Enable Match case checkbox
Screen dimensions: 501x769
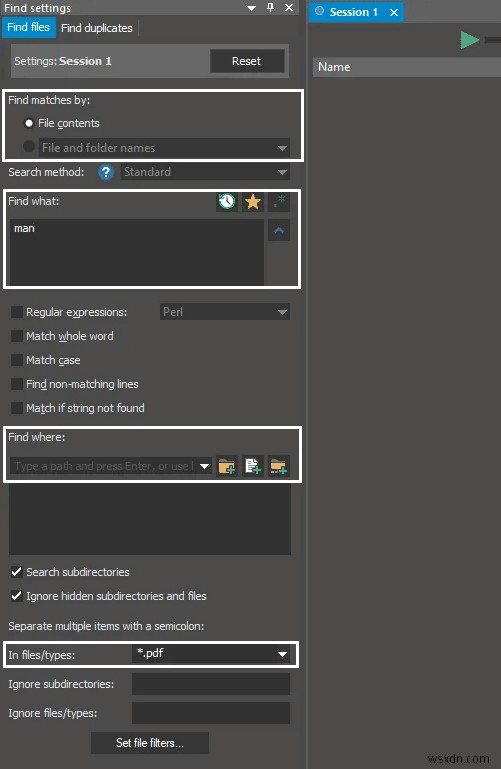[x=17, y=360]
